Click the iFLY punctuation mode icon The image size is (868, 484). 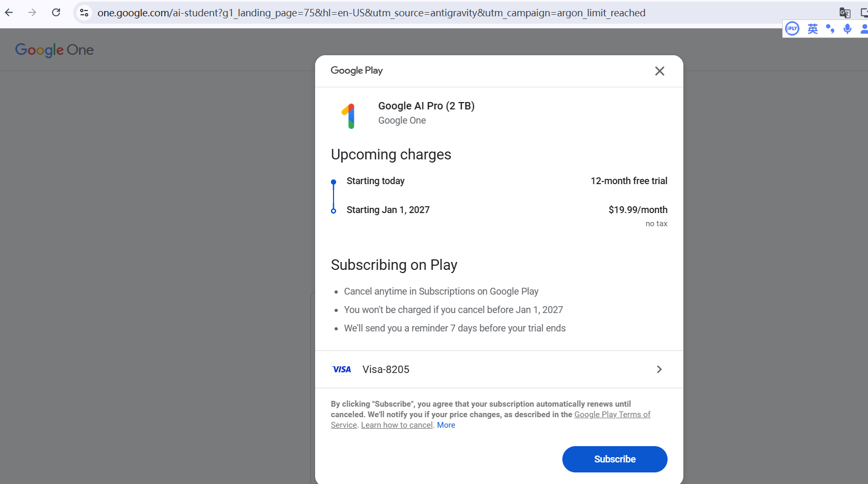click(830, 29)
